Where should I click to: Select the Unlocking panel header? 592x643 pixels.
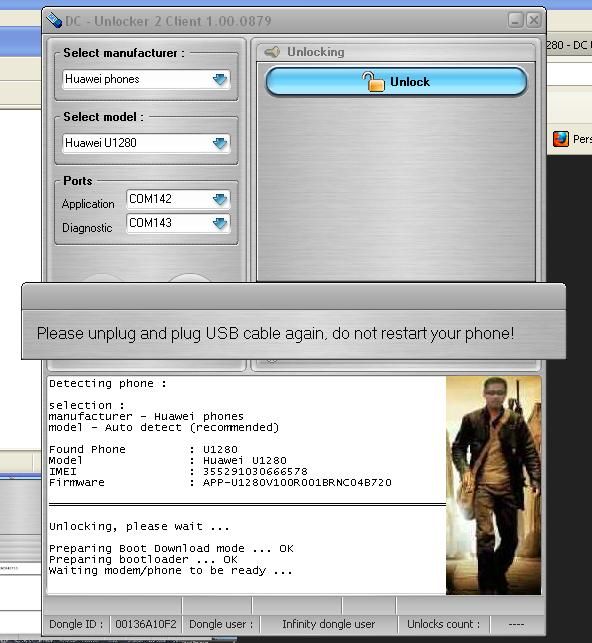(x=396, y=52)
